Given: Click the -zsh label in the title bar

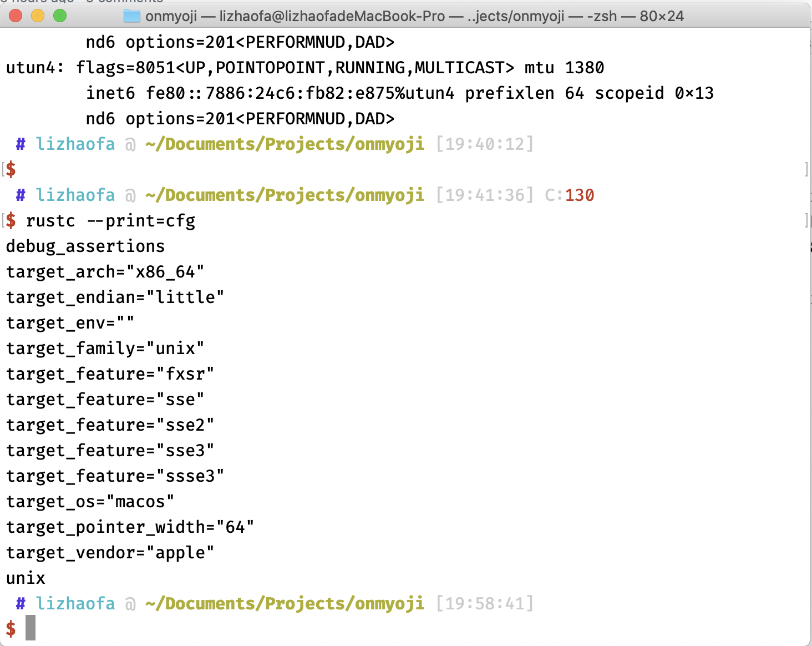Looking at the screenshot, I should [x=601, y=16].
